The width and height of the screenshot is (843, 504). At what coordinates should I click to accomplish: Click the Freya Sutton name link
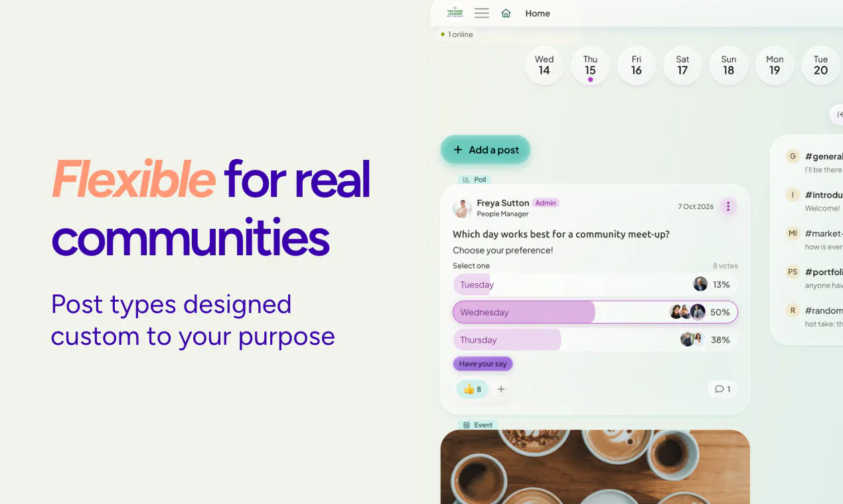click(503, 203)
